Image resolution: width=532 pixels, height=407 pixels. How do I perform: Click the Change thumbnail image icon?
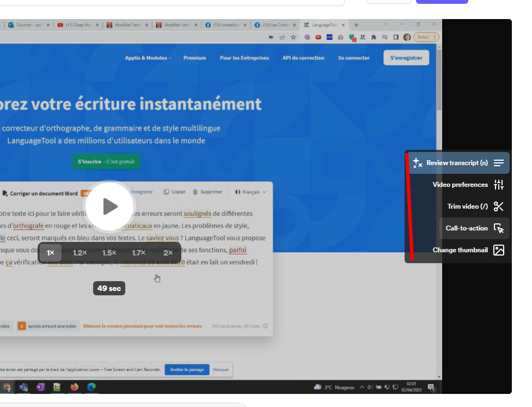tap(499, 250)
